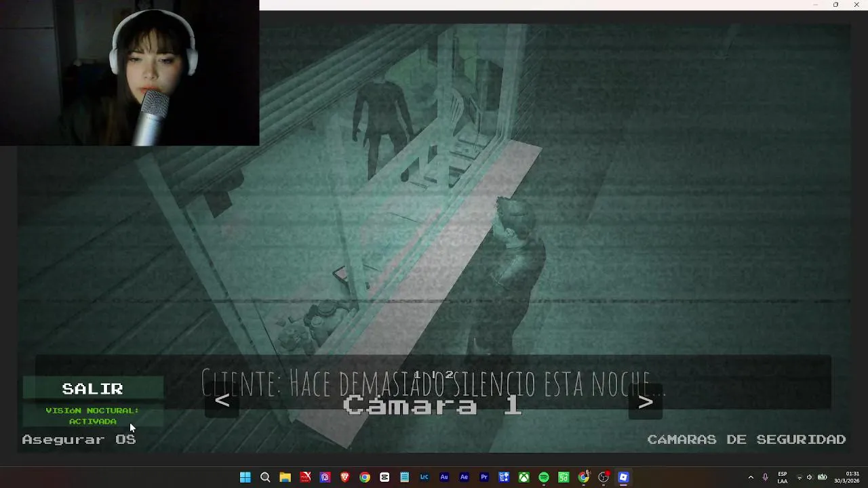Launch Adobe Premiere Pro from the taskbar
The image size is (868, 488).
point(484,477)
